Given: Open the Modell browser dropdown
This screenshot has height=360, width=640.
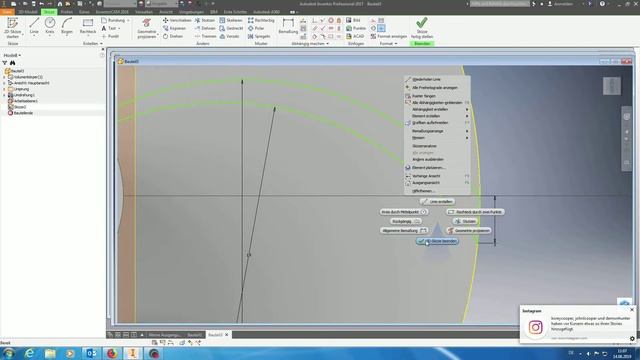Looking at the screenshot, I should click(12, 55).
